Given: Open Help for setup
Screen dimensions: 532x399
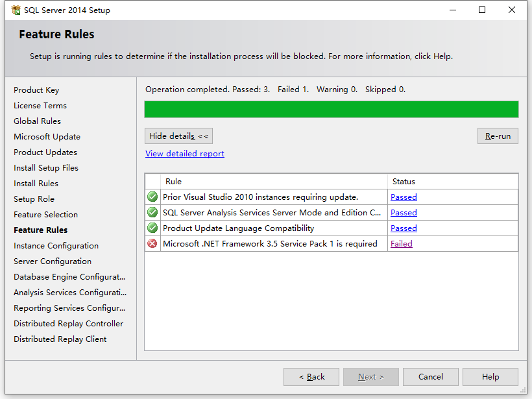Looking at the screenshot, I should click(x=490, y=377).
